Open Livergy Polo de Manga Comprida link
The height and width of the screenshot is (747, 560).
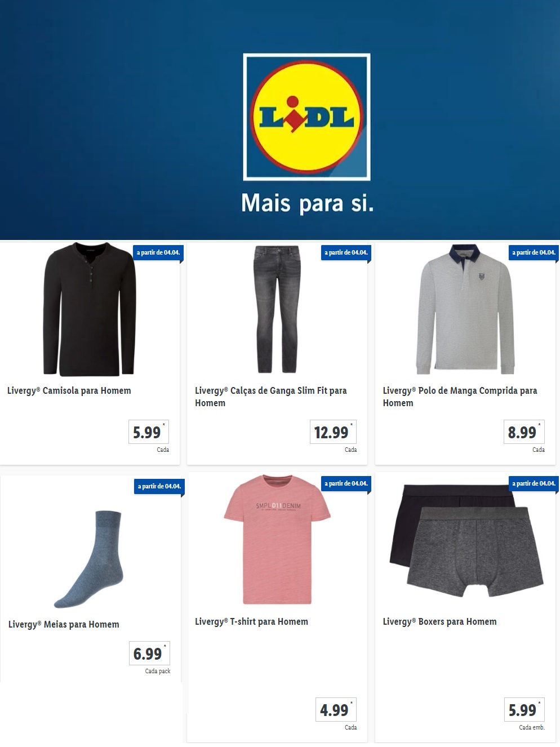[460, 397]
